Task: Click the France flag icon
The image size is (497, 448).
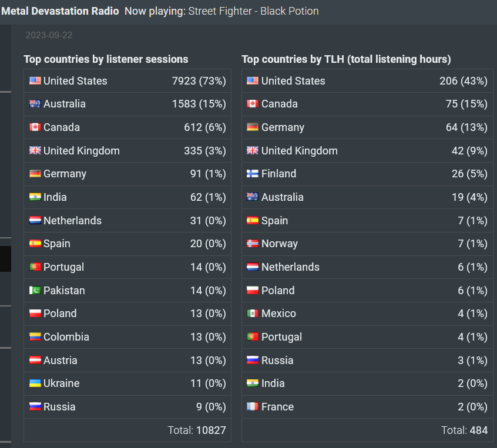Action: (x=253, y=407)
